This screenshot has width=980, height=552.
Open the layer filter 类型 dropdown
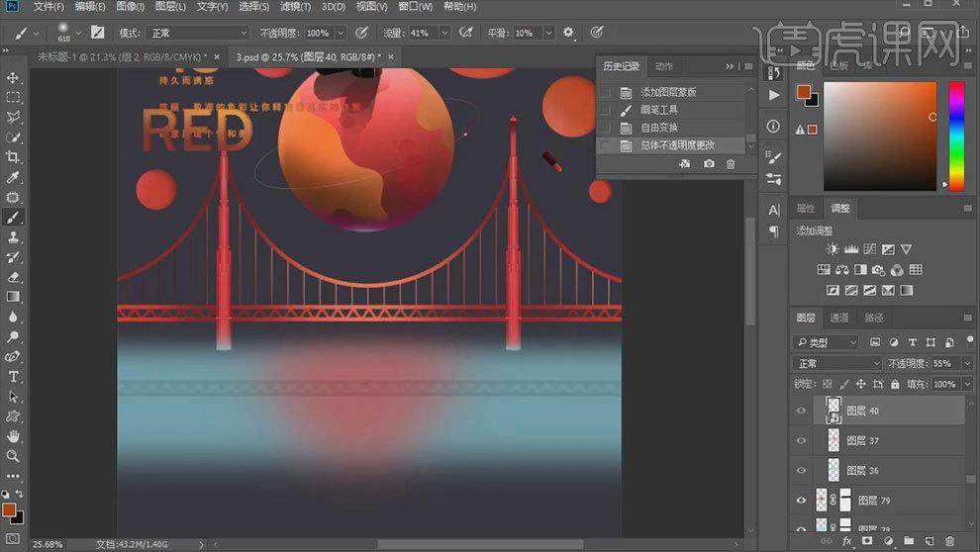[x=827, y=342]
